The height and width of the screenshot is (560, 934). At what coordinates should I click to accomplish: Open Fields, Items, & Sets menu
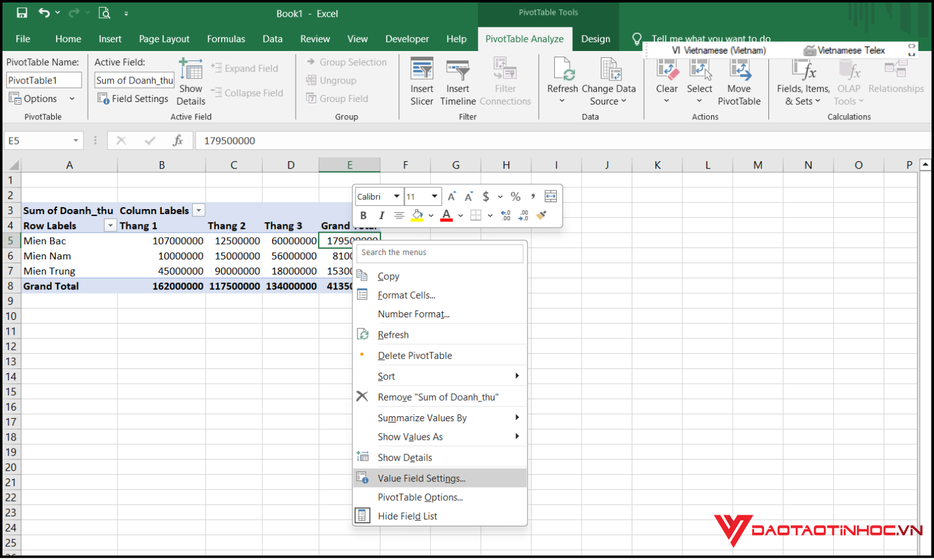(x=803, y=82)
